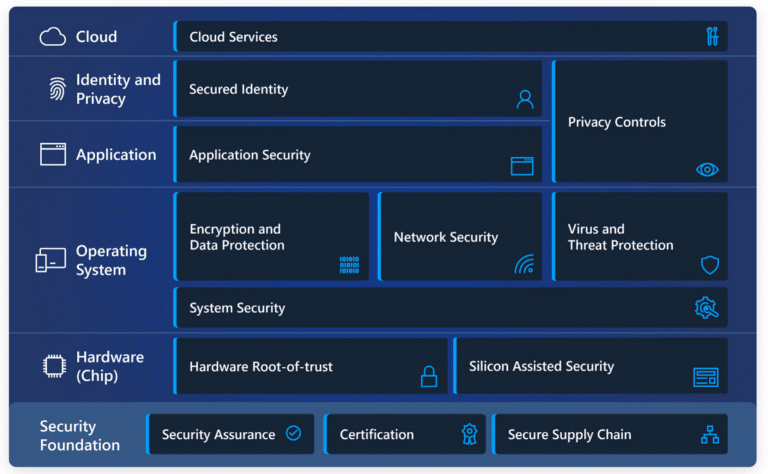Click the eye icon in Privacy Controls
768x474 pixels.
point(707,170)
